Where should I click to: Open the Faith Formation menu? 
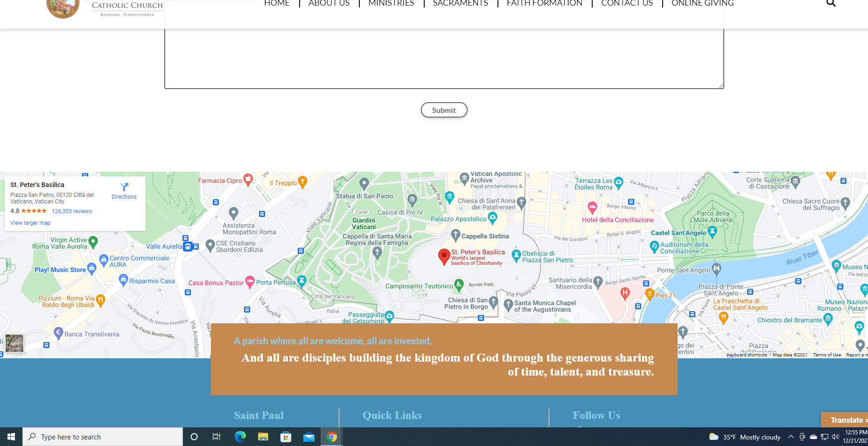tap(544, 4)
